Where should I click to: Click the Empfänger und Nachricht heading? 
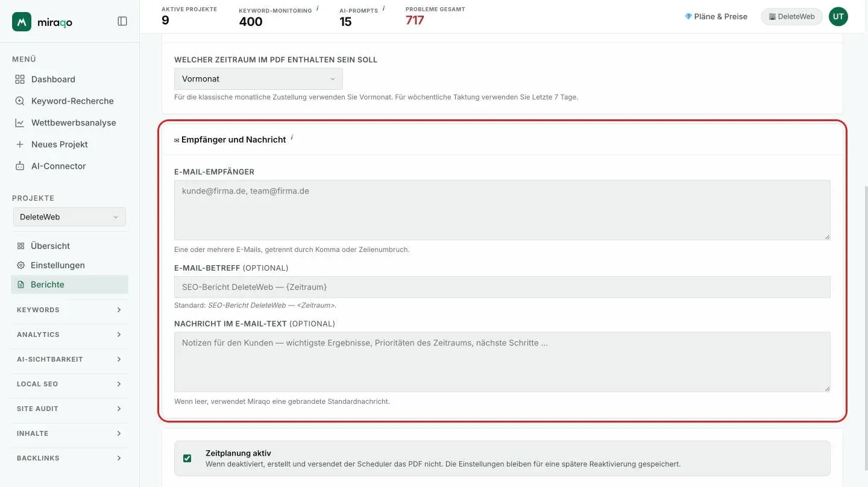coord(233,139)
